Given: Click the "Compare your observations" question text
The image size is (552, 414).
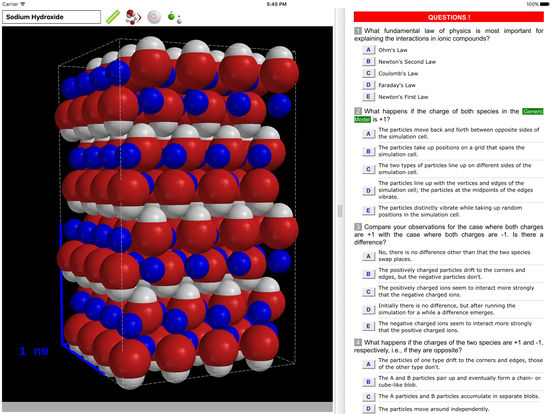Looking at the screenshot, I should pyautogui.click(x=448, y=234).
